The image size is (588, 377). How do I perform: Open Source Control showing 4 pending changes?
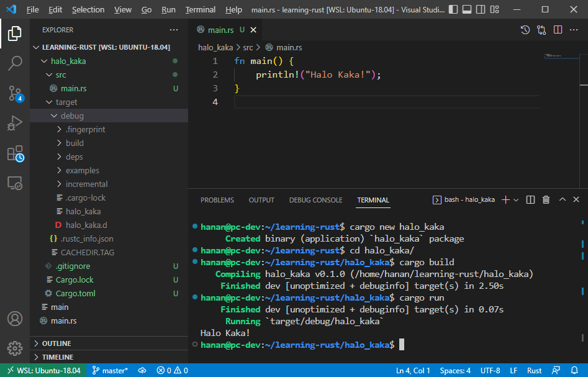coord(15,93)
